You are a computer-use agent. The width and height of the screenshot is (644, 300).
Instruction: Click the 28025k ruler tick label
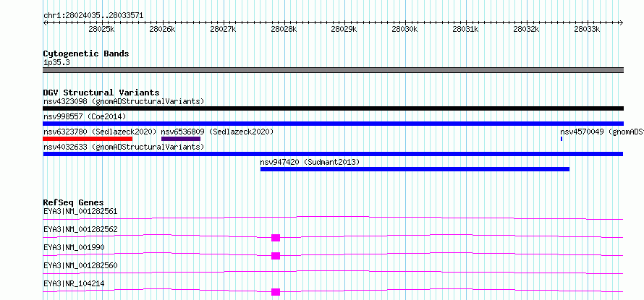(x=102, y=29)
